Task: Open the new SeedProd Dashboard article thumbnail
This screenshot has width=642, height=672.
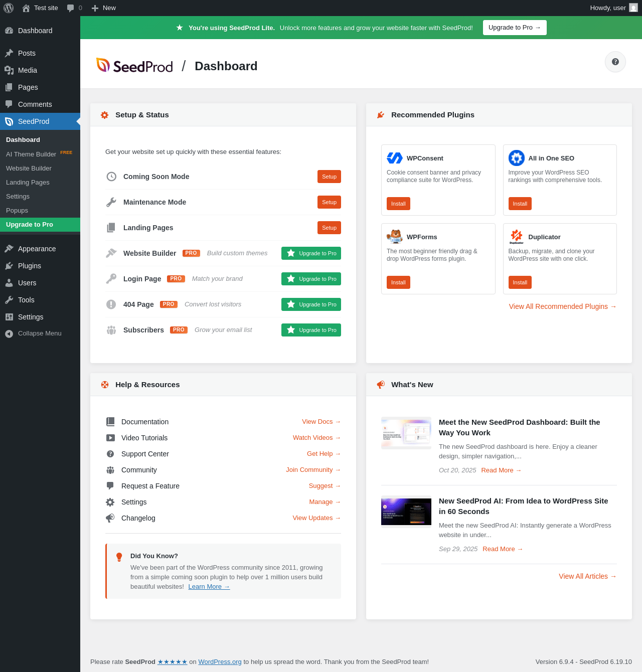Action: pos(406,433)
